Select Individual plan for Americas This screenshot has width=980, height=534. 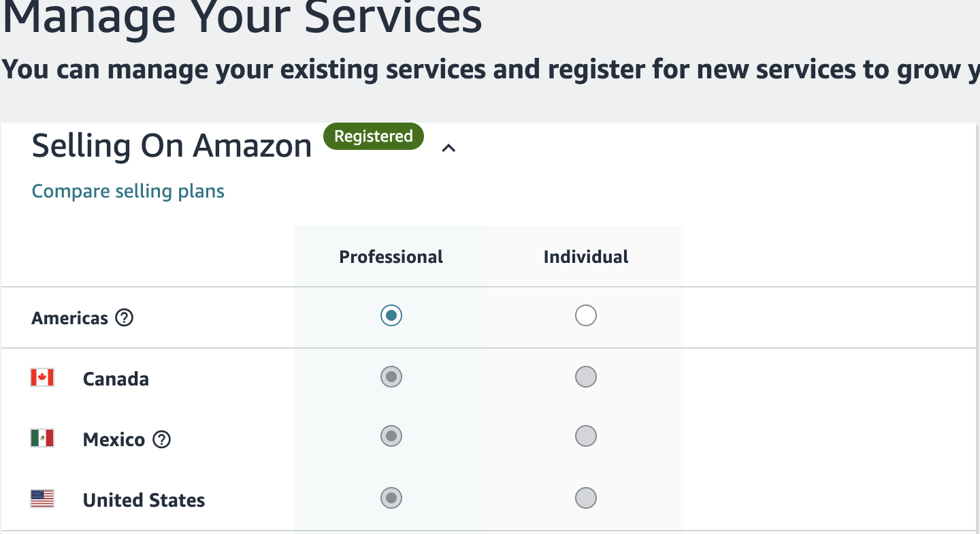(585, 315)
